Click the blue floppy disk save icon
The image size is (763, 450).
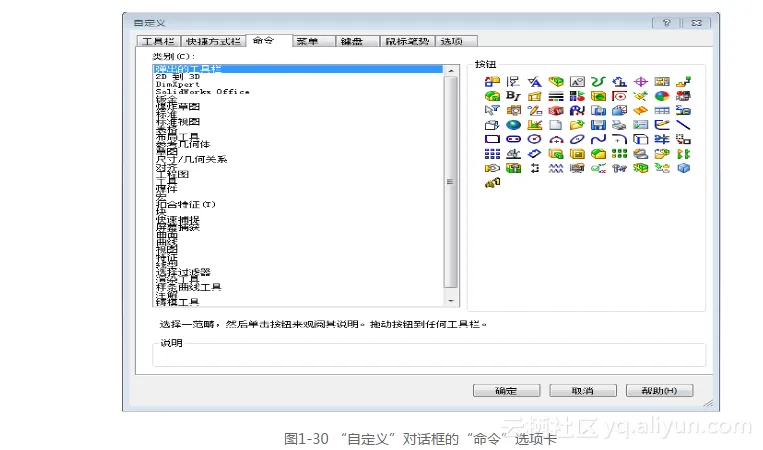598,125
